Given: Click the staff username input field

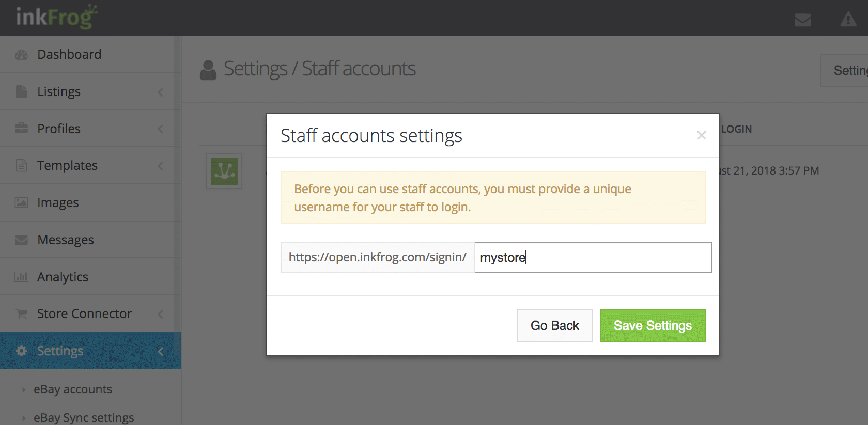Looking at the screenshot, I should [593, 258].
